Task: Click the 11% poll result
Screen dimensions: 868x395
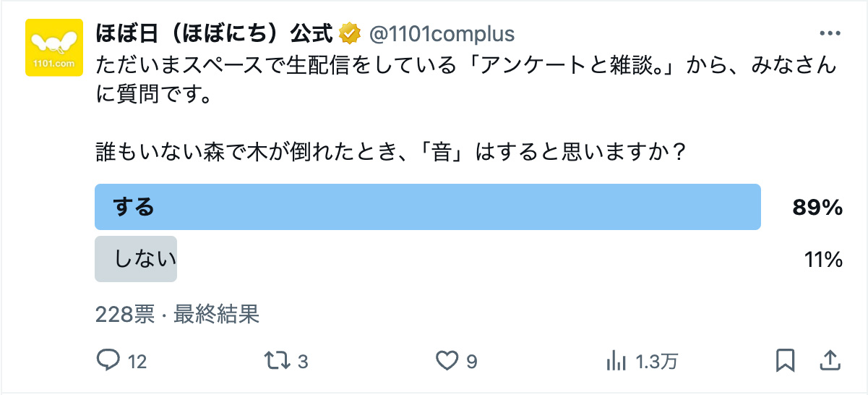Action: point(823,259)
